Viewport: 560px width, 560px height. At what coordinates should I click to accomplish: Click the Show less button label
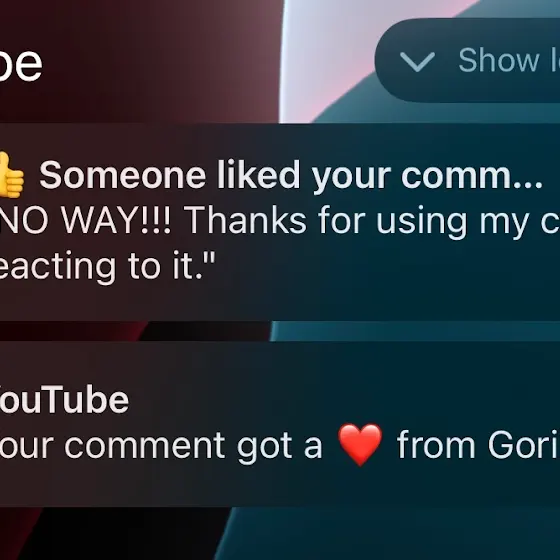coord(509,60)
